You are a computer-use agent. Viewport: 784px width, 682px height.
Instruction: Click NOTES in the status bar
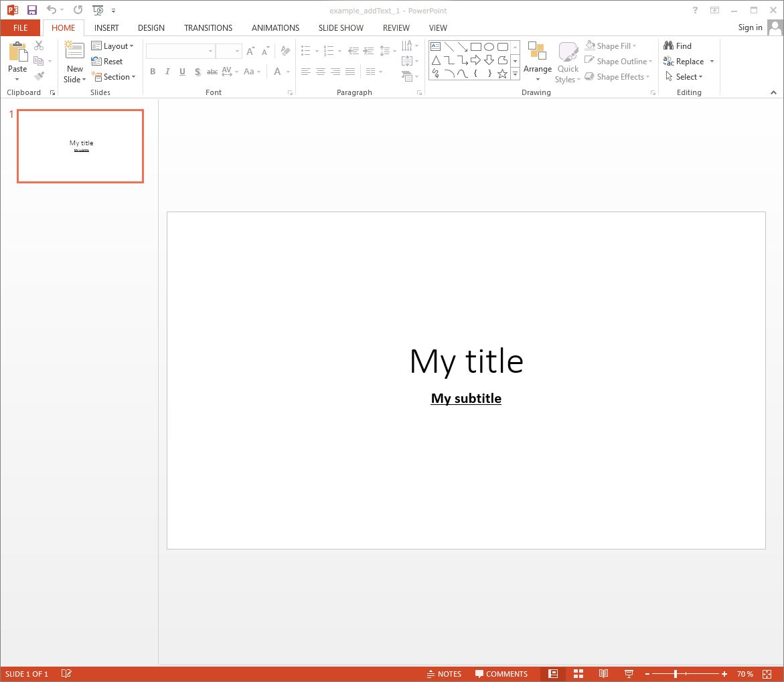pyautogui.click(x=444, y=674)
